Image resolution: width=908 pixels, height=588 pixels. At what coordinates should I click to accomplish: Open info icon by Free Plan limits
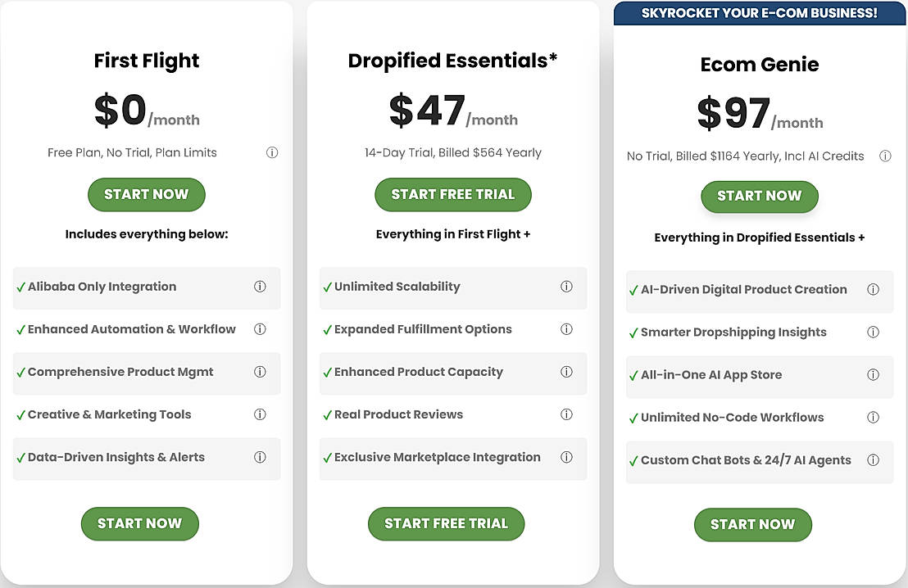(272, 152)
